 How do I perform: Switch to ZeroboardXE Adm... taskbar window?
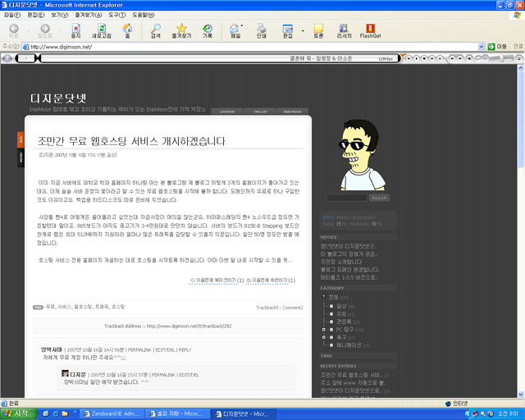[112, 414]
